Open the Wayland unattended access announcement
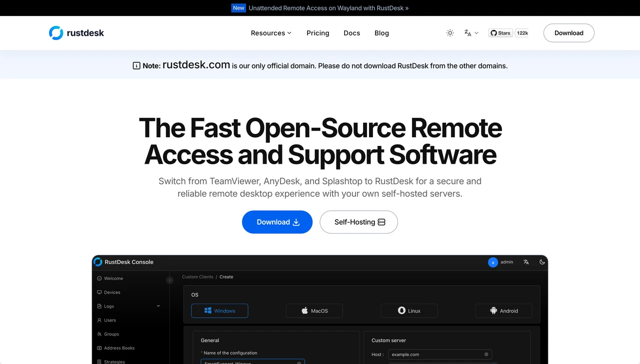640x364 pixels. [x=328, y=8]
